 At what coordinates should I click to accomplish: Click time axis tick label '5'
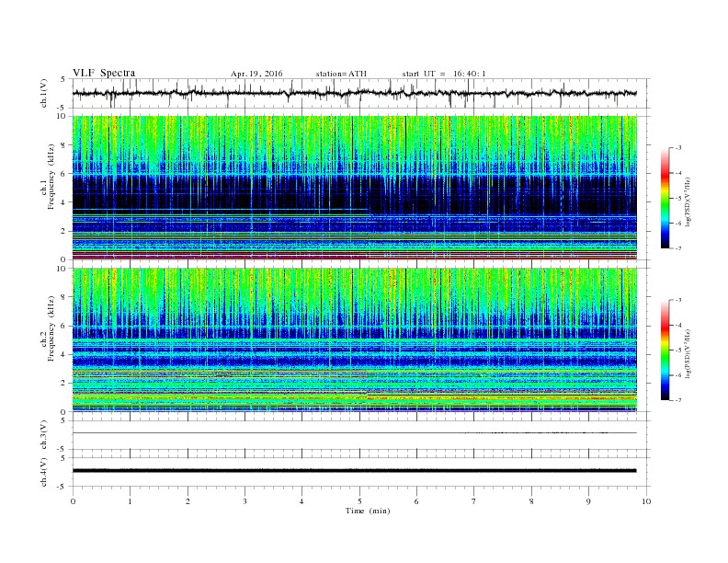(x=359, y=501)
